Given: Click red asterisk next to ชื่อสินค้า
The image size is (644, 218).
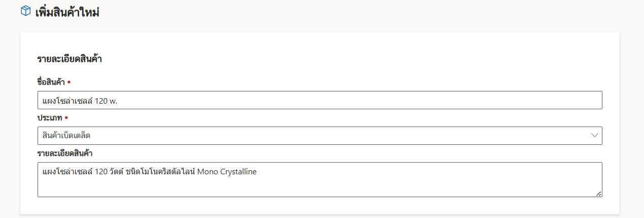Looking at the screenshot, I should pos(69,82).
